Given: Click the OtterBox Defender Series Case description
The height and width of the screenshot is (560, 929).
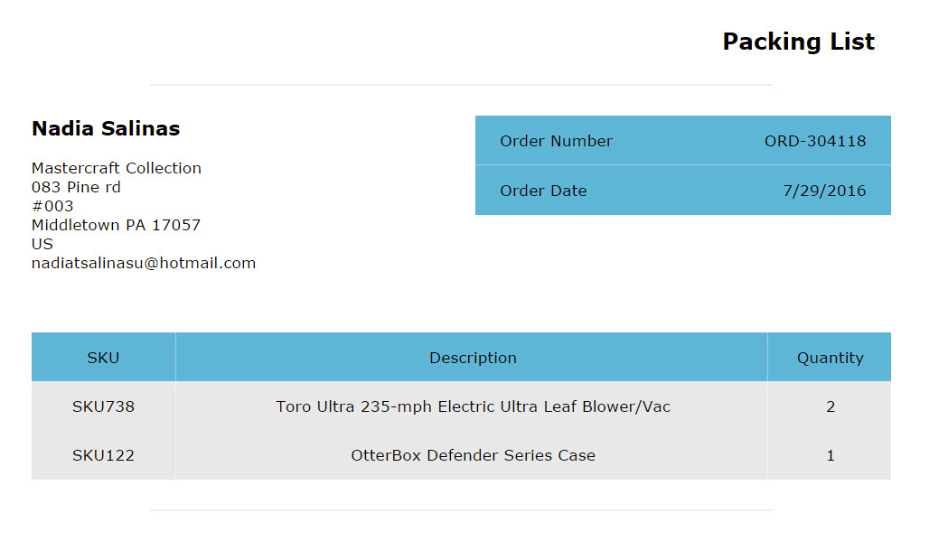Looking at the screenshot, I should [473, 455].
